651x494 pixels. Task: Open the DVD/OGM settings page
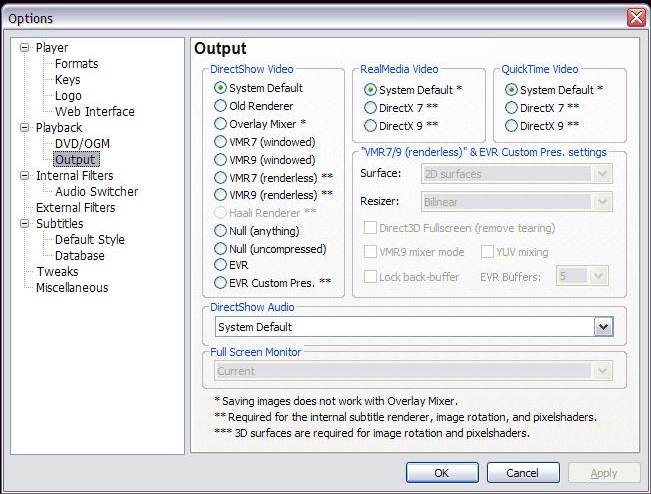pos(82,144)
